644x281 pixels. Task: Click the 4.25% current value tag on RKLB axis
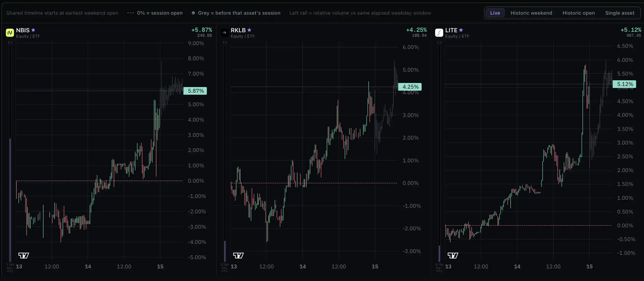(410, 87)
